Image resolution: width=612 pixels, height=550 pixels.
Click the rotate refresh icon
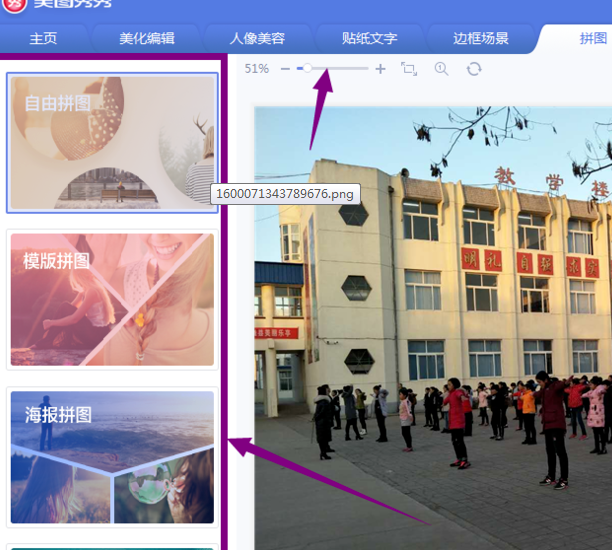point(474,69)
